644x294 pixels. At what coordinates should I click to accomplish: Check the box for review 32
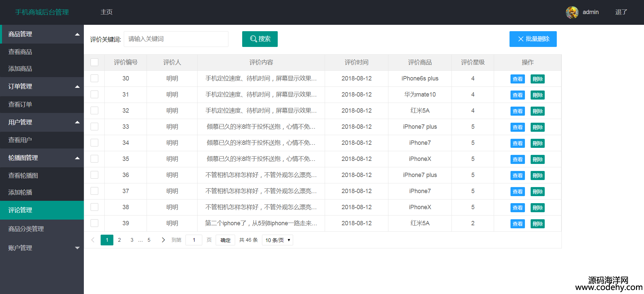[x=95, y=111]
